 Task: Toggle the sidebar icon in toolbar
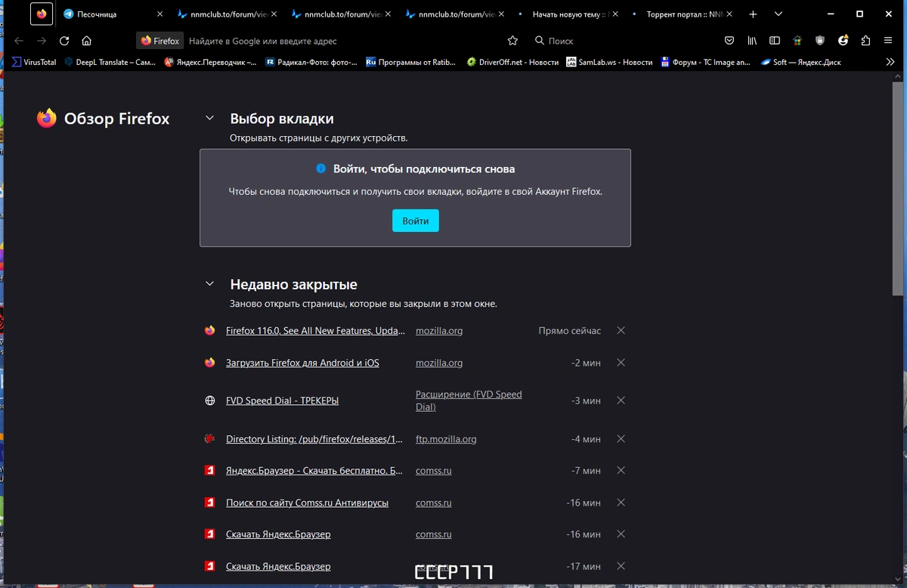pyautogui.click(x=775, y=41)
